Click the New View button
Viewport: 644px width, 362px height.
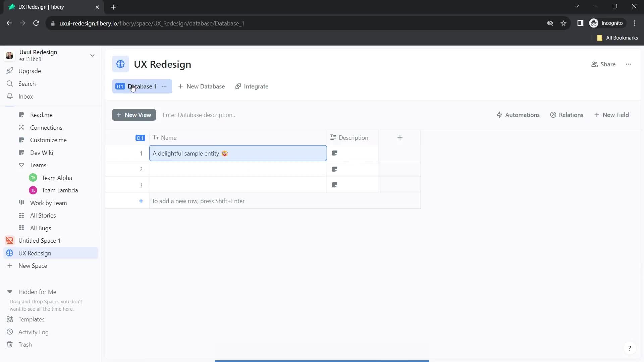[134, 115]
